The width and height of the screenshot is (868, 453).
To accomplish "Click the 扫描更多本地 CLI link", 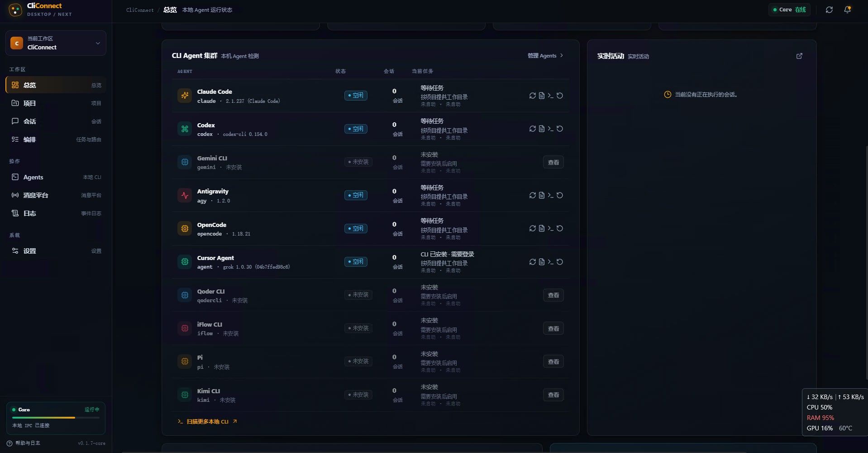I will 207,422.
